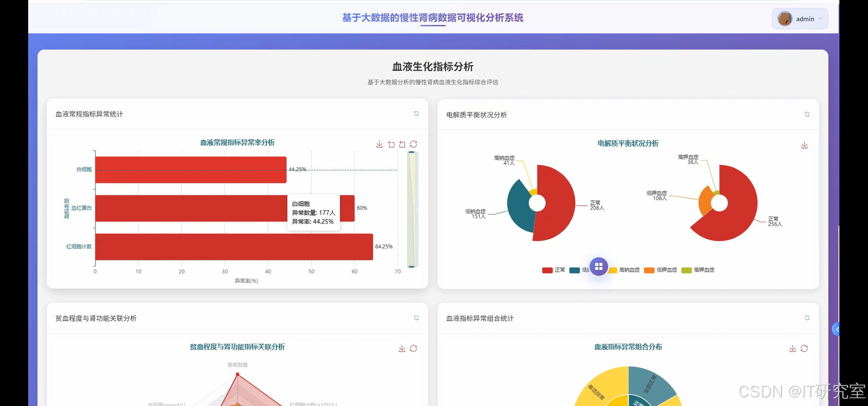Click the admin avatar picture
This screenshot has height=406, width=868.
pyautogui.click(x=785, y=19)
